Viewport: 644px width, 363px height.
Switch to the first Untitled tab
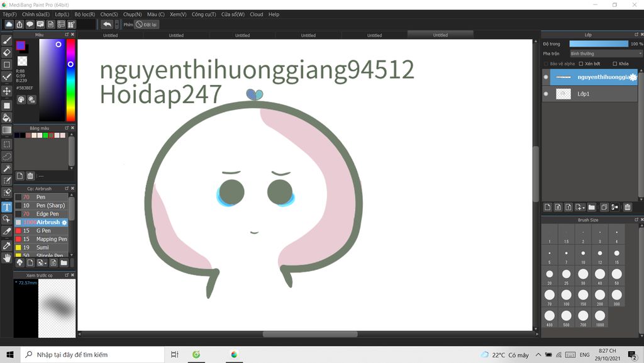click(x=110, y=35)
